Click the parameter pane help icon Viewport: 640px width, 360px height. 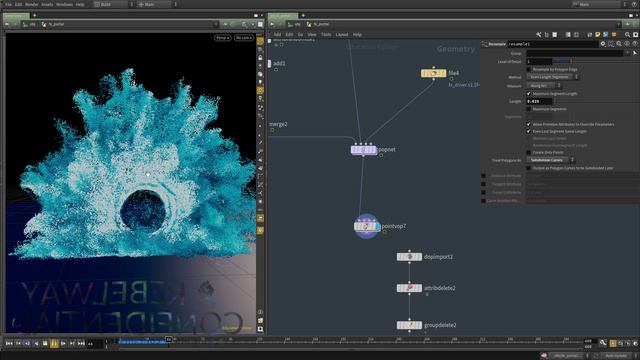(x=635, y=44)
